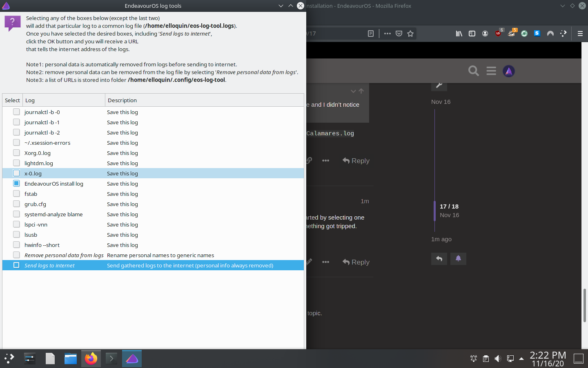Tick the ~/.xsession-errors checkbox
The width and height of the screenshot is (588, 368).
click(x=16, y=142)
